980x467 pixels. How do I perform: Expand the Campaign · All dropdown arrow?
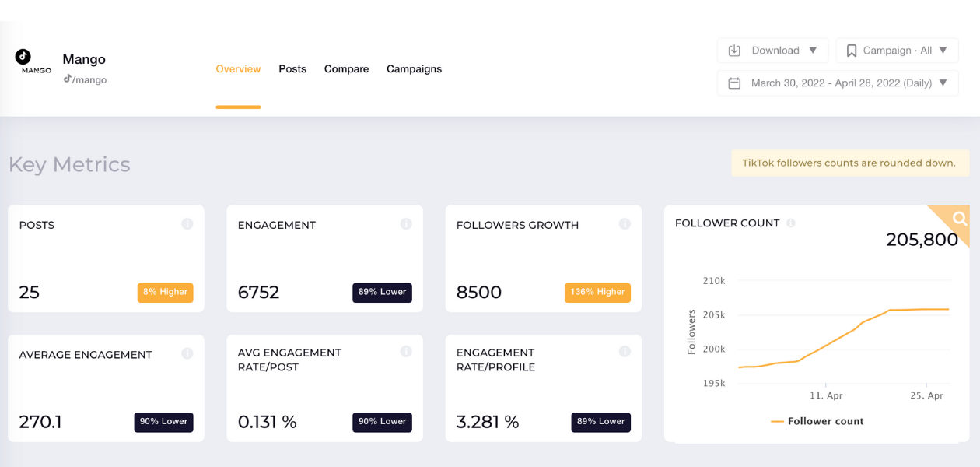943,51
